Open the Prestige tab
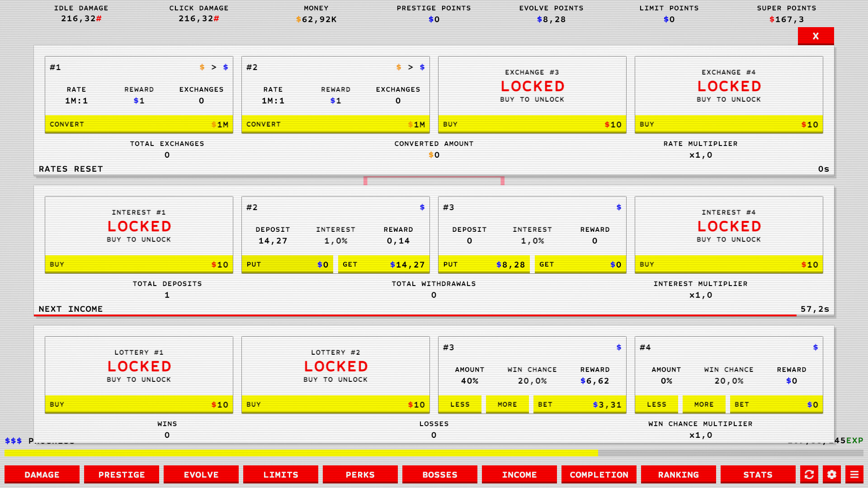Viewport: 868px width, 488px height. [x=122, y=474]
